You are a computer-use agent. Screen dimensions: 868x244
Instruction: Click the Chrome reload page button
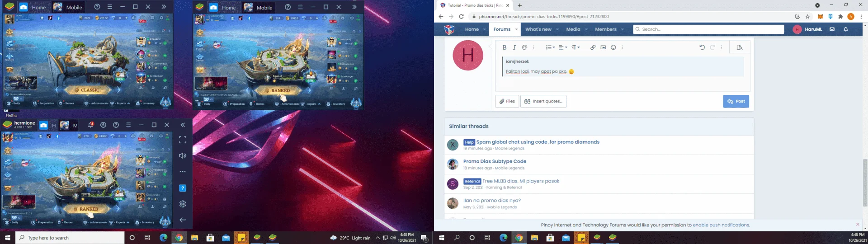[461, 17]
